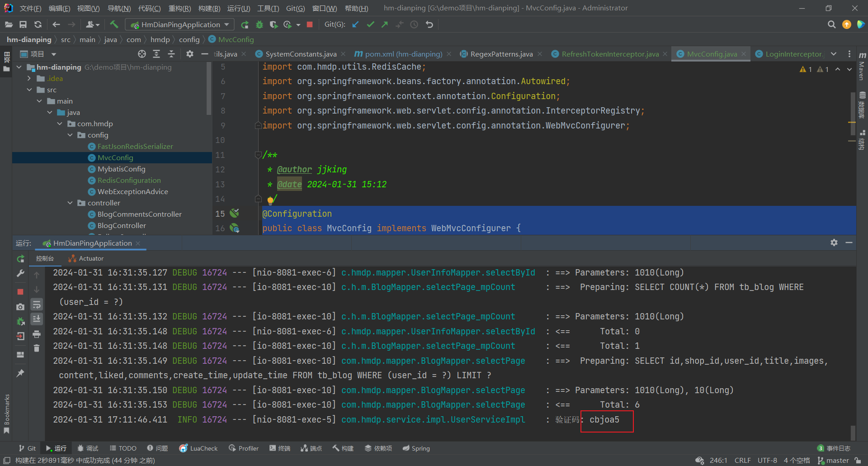
Task: Open run configuration wrench in Run panel
Action: coord(20,273)
